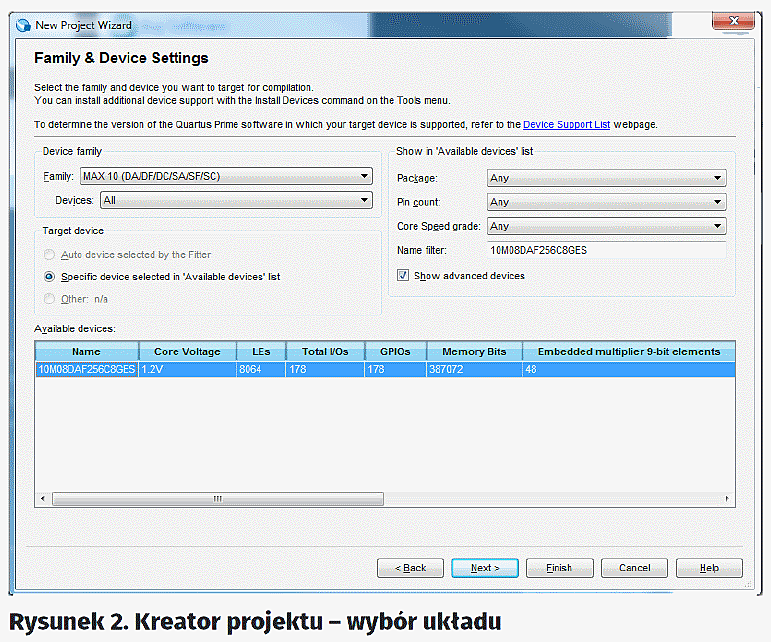Select 'Specific device selected' radio option
This screenshot has width=771, height=642.
[49, 276]
